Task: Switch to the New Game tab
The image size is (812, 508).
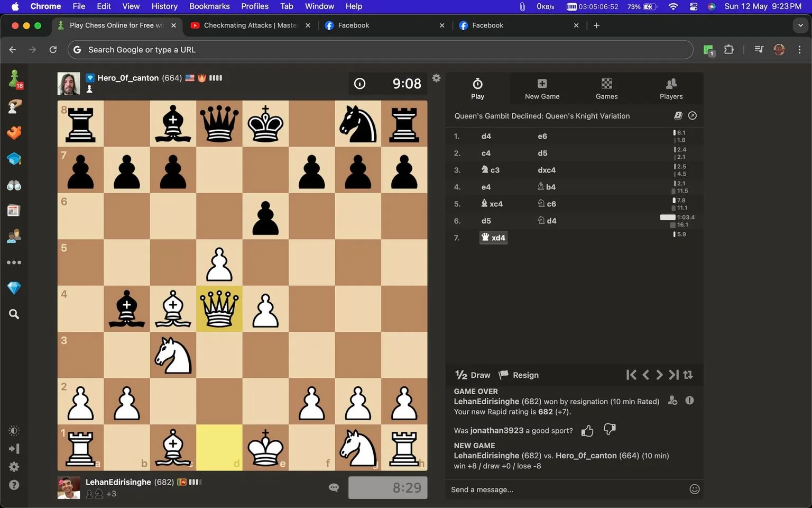Action: pos(542,88)
